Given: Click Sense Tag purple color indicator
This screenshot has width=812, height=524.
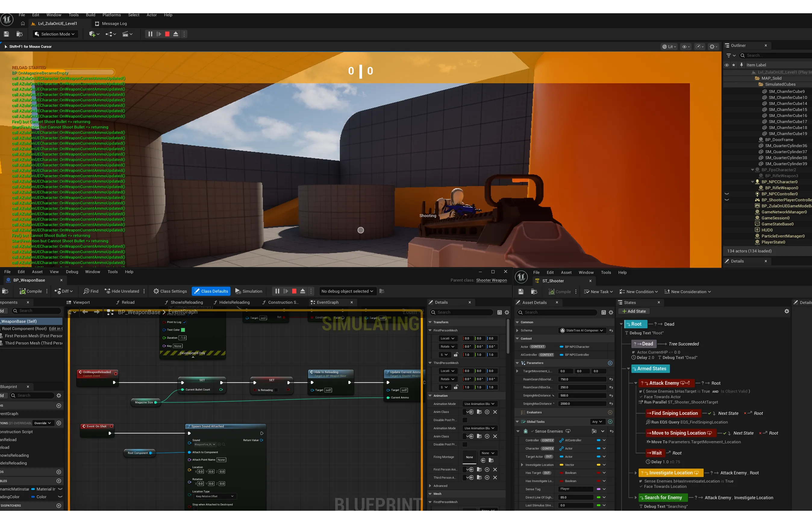Looking at the screenshot, I should pos(598,489).
